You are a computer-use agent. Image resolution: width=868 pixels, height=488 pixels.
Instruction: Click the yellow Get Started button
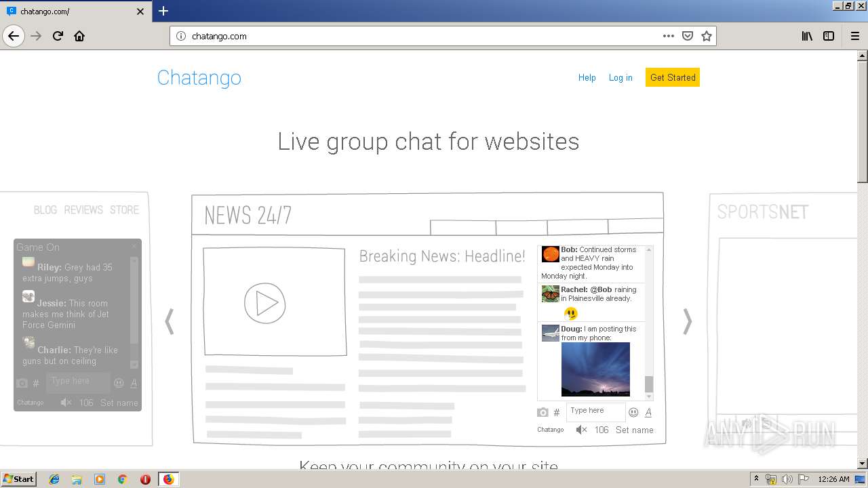[x=673, y=77]
